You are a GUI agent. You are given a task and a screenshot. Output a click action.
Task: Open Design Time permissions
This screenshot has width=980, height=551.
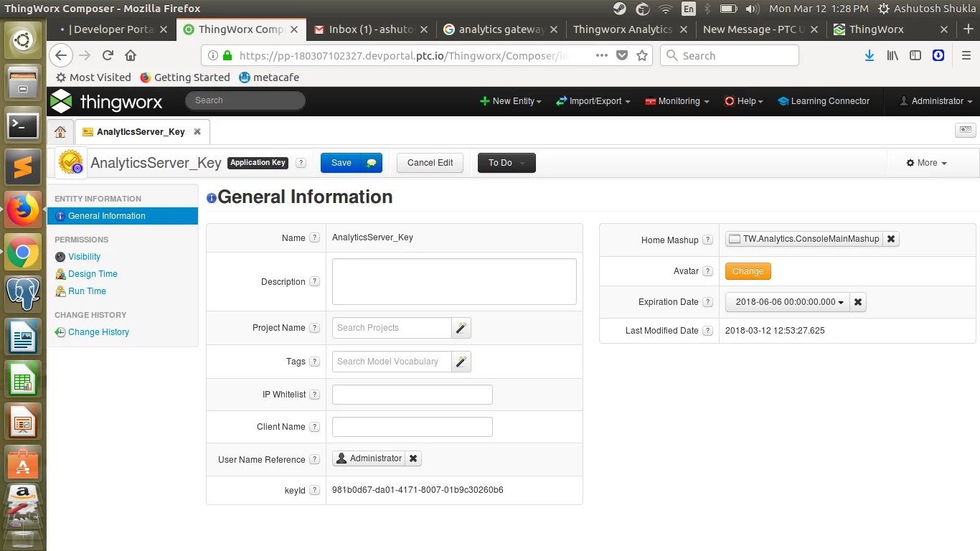[x=93, y=274]
